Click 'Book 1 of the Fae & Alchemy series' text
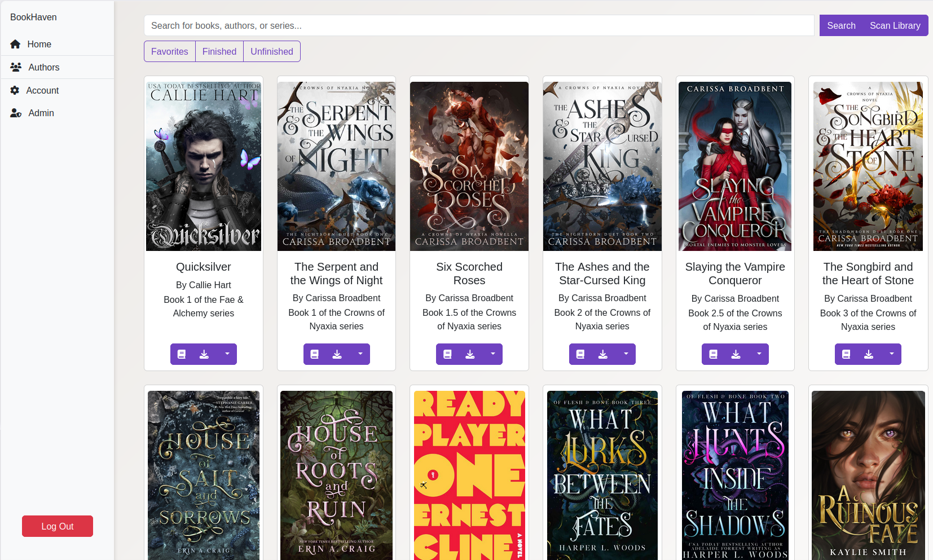Screen dimensions: 933x560 pos(204,306)
